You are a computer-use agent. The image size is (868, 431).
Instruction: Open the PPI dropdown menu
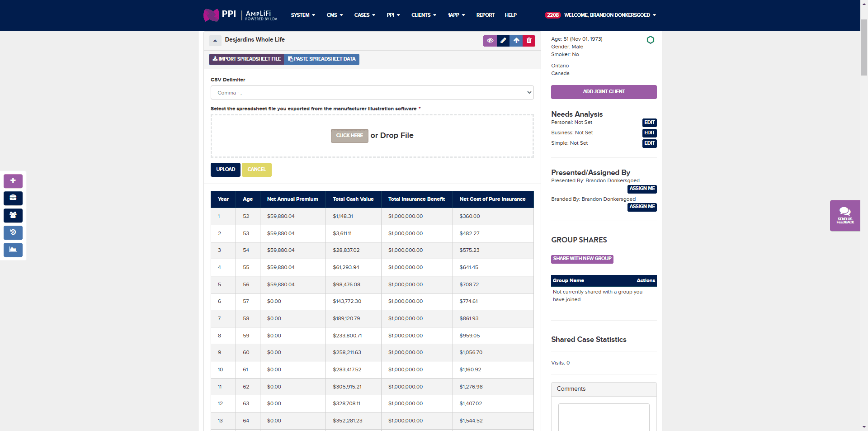click(x=393, y=15)
